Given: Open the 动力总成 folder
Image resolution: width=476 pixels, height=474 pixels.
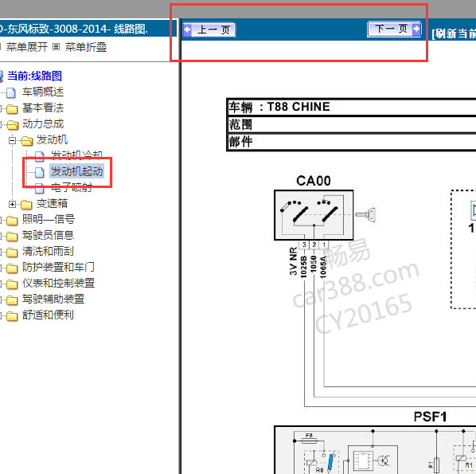Looking at the screenshot, I should click(43, 124).
